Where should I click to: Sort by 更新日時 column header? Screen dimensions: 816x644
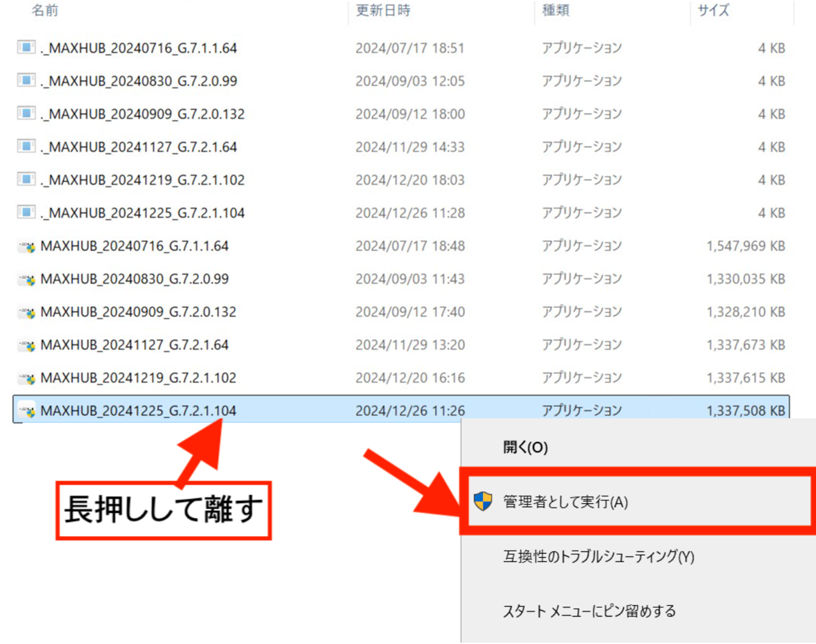click(383, 11)
